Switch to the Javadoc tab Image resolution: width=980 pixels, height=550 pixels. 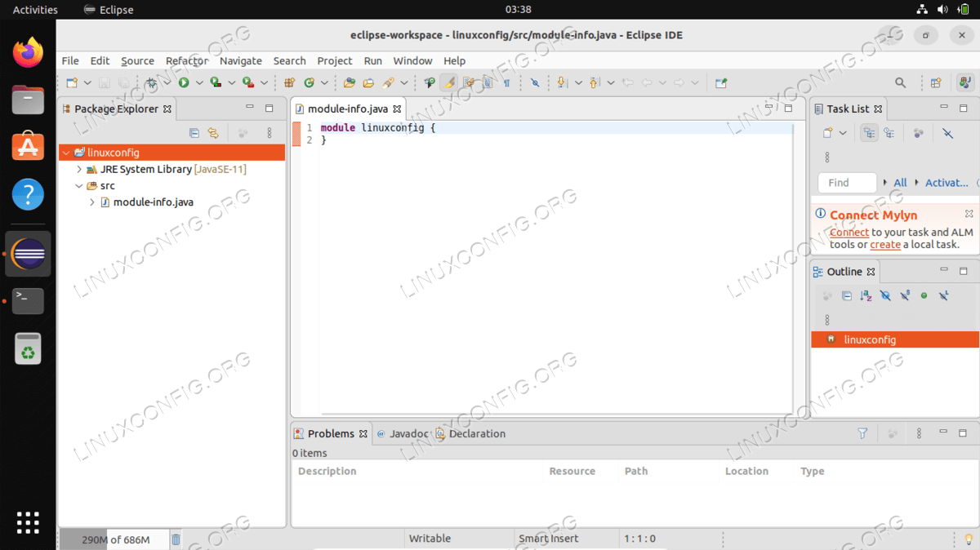[x=403, y=433]
